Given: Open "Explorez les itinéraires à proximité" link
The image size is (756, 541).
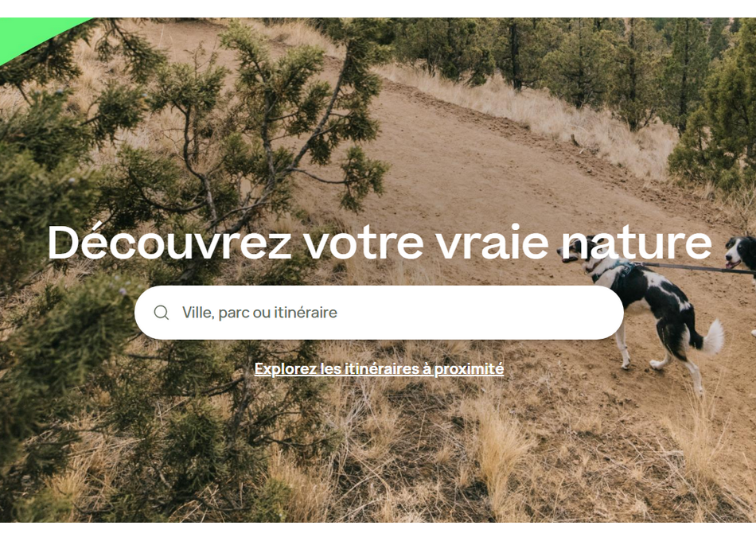Looking at the screenshot, I should tap(379, 369).
